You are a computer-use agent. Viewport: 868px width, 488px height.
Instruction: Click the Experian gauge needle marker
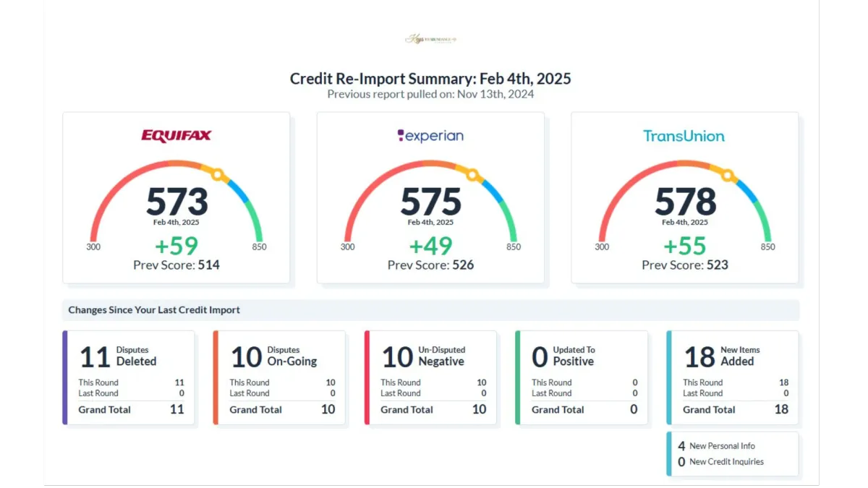[472, 174]
